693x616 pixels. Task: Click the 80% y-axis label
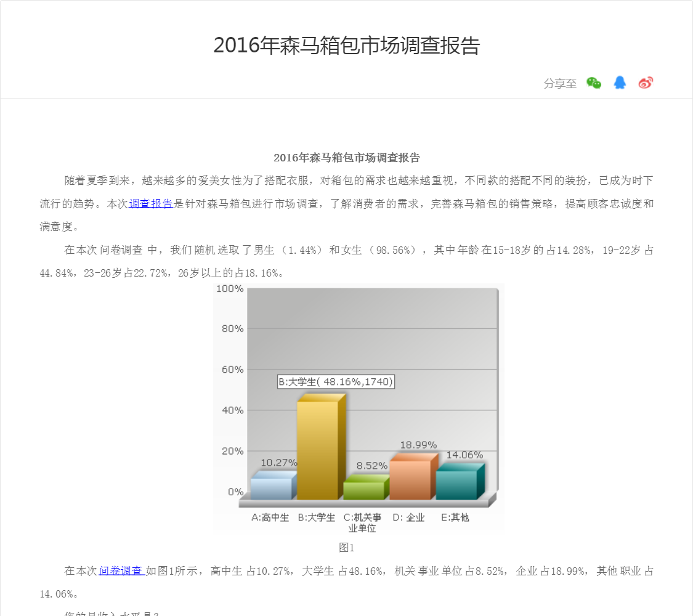pyautogui.click(x=232, y=329)
